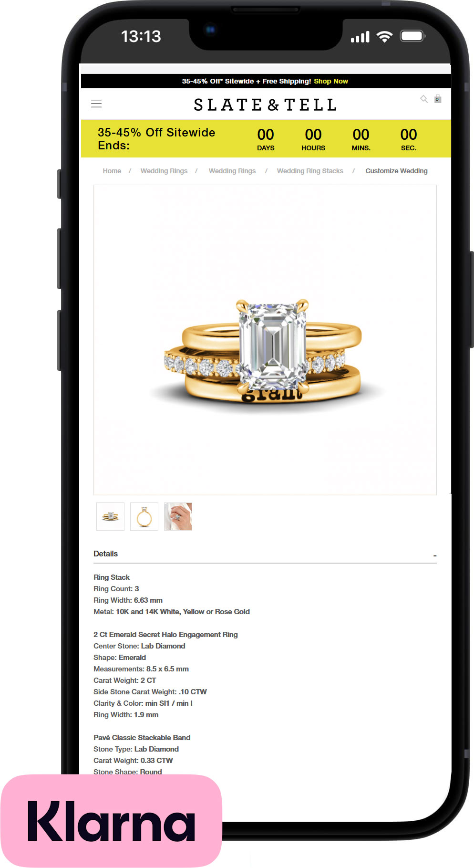Go to Home breadcrumb
This screenshot has width=474, height=868.
tap(112, 171)
